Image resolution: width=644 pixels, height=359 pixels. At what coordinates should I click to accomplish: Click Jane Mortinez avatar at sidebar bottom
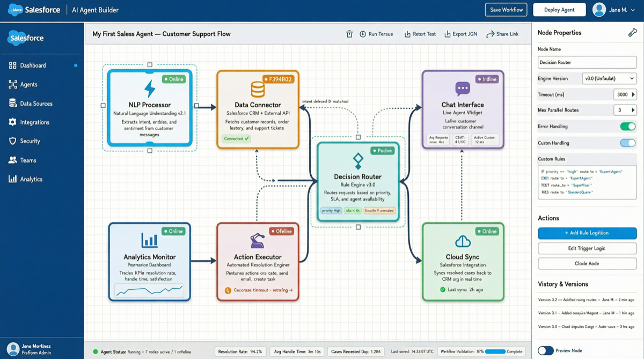pyautogui.click(x=13, y=349)
